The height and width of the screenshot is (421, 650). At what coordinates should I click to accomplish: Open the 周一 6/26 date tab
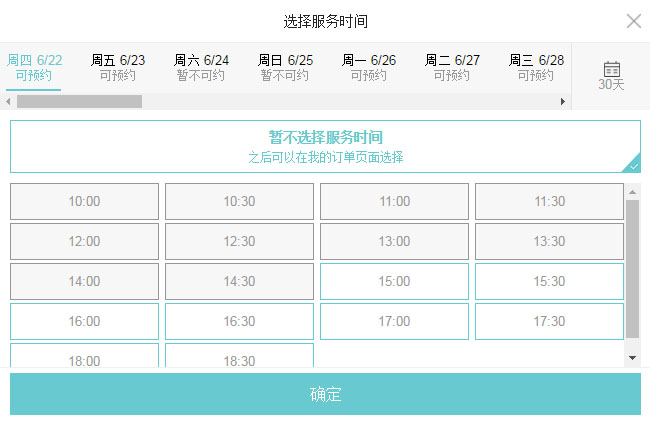click(x=369, y=67)
